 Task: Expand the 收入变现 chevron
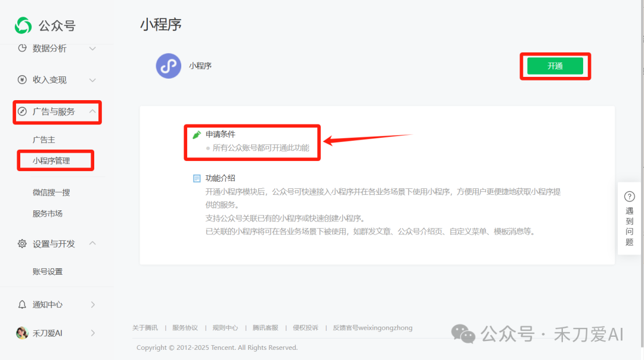coord(92,80)
